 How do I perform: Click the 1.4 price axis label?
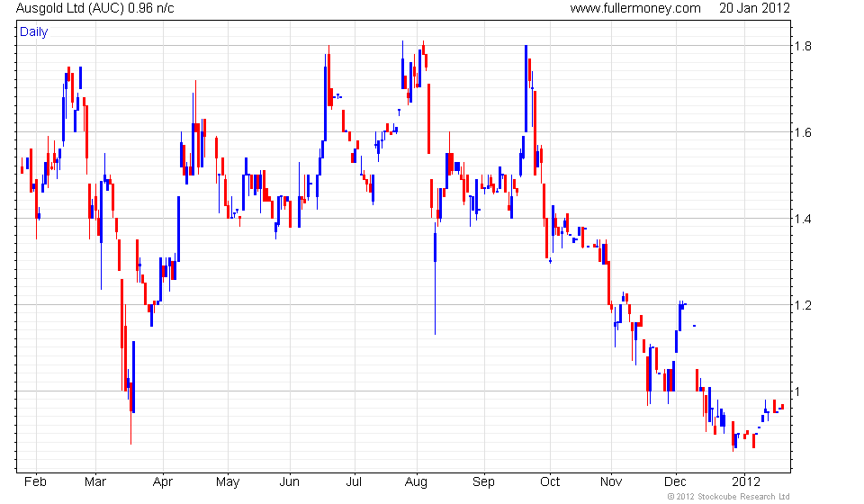pyautogui.click(x=802, y=219)
